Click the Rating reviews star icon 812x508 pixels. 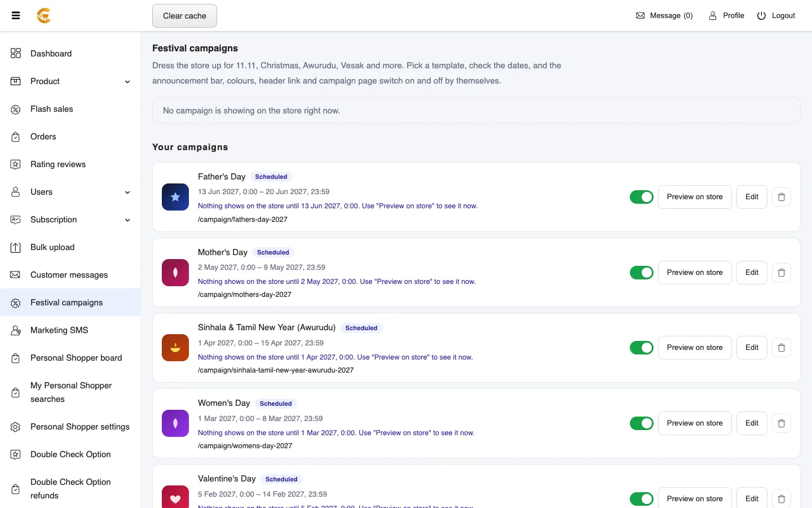[x=16, y=164]
